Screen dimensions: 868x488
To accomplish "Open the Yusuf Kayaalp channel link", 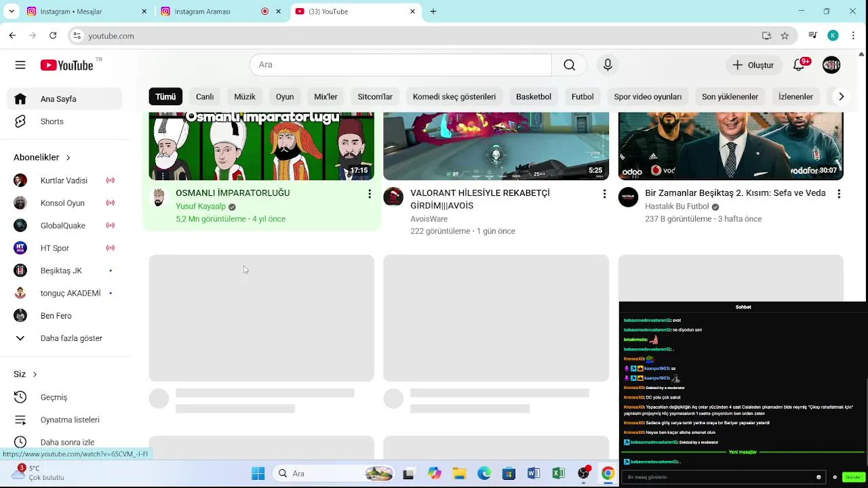I will [201, 207].
